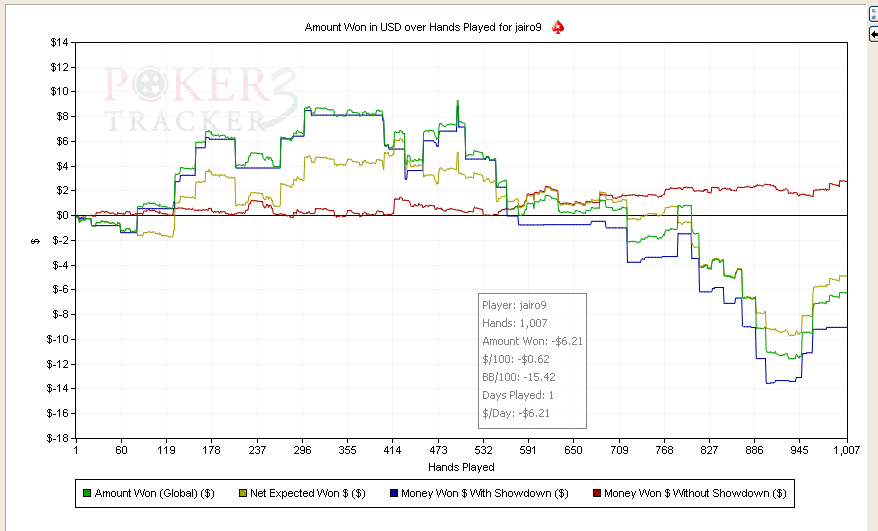This screenshot has width=878, height=531.
Task: Click 'Player: jairo9' in the tooltip
Action: pyautogui.click(x=514, y=305)
